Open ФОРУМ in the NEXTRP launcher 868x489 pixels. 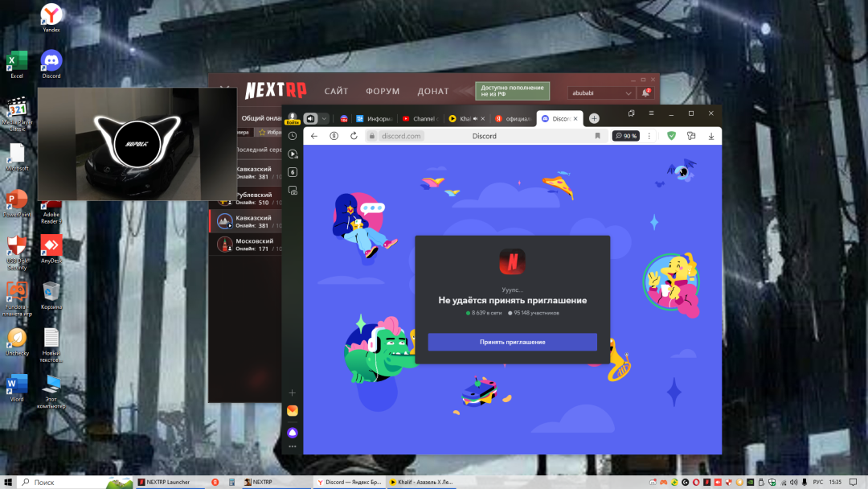pos(383,91)
